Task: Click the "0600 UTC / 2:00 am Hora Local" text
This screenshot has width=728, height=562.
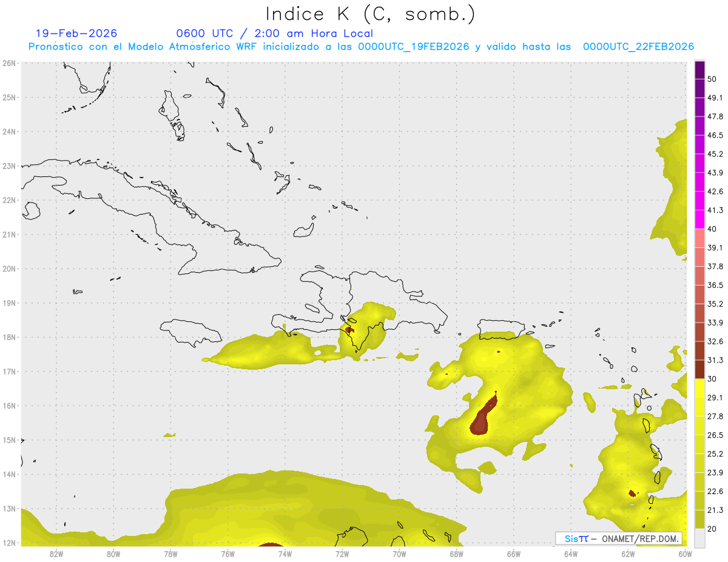Action: (274, 33)
